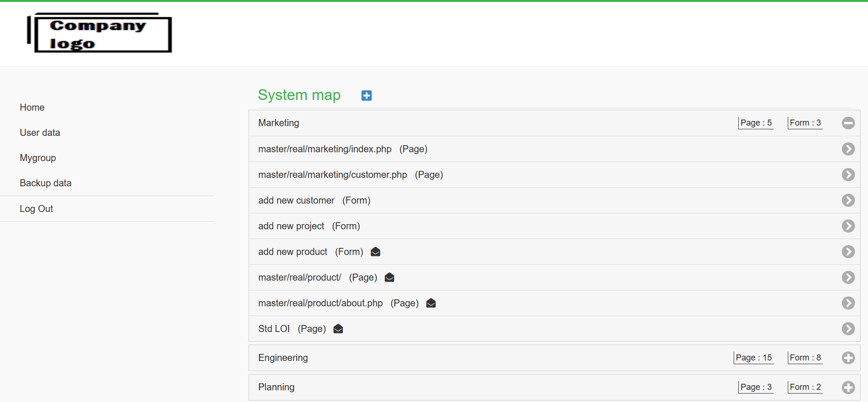
Task: Click the blue plus icon beside System map
Action: click(367, 96)
